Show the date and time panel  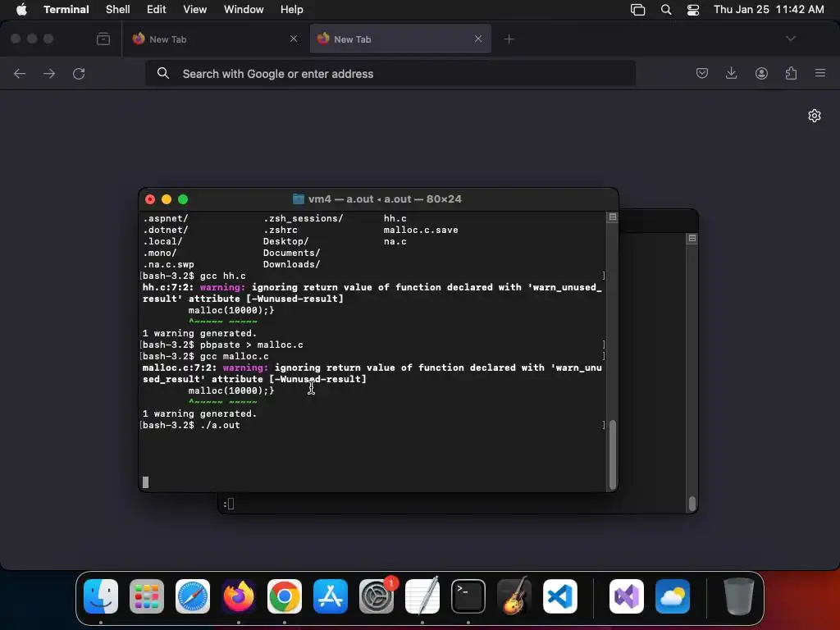[769, 10]
